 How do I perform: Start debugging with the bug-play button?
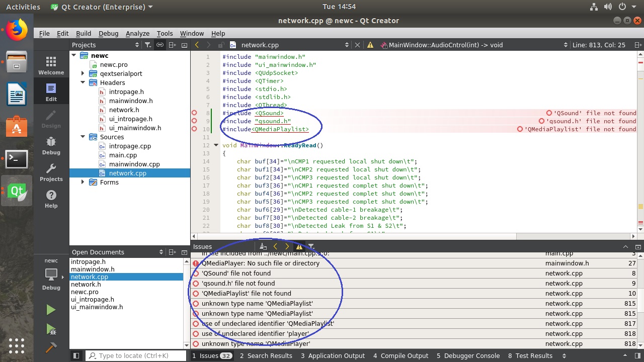click(51, 329)
